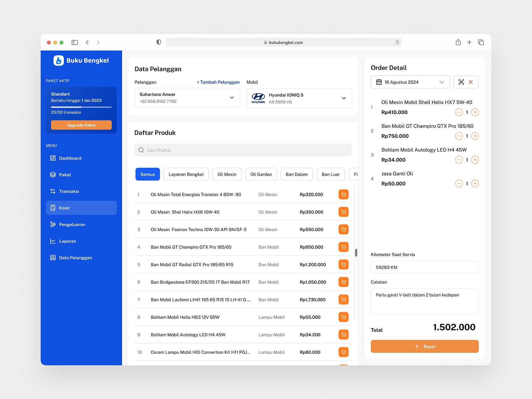Open the Tambah Pelanggan link
Viewport: 532px width, 399px height.
point(218,82)
